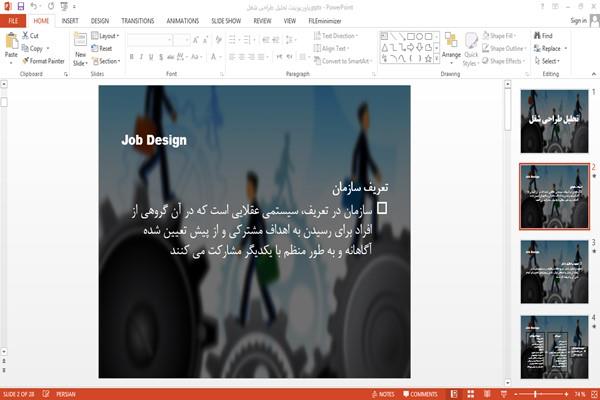This screenshot has width=600, height=400.
Task: Expand the font size combo box
Action: pyautogui.click(x=187, y=39)
